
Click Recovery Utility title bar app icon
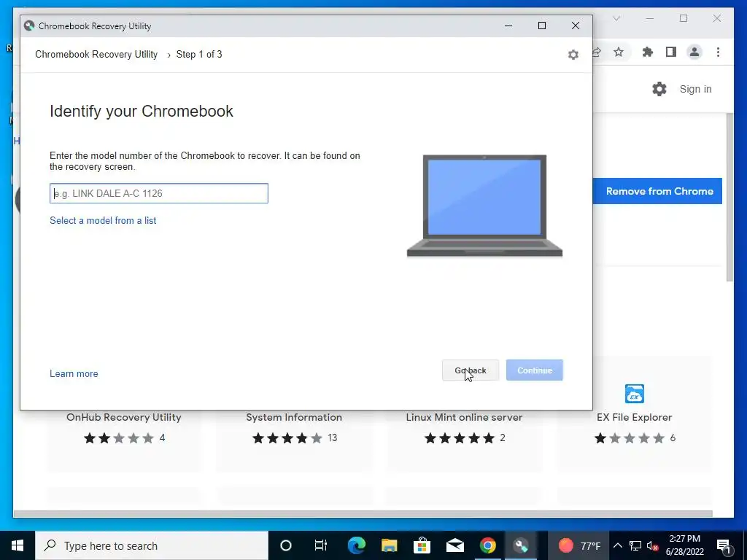click(29, 26)
